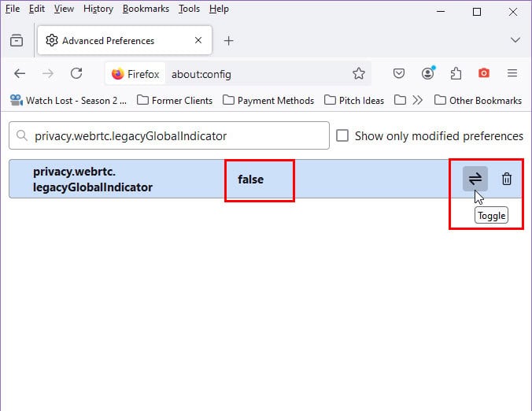The image size is (532, 411).
Task: Open the History menu
Action: [98, 9]
